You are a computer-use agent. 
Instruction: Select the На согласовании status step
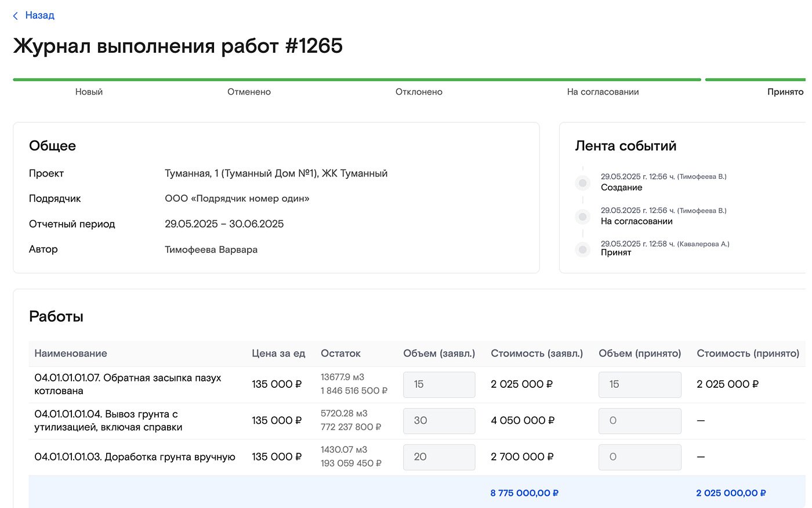pos(603,92)
